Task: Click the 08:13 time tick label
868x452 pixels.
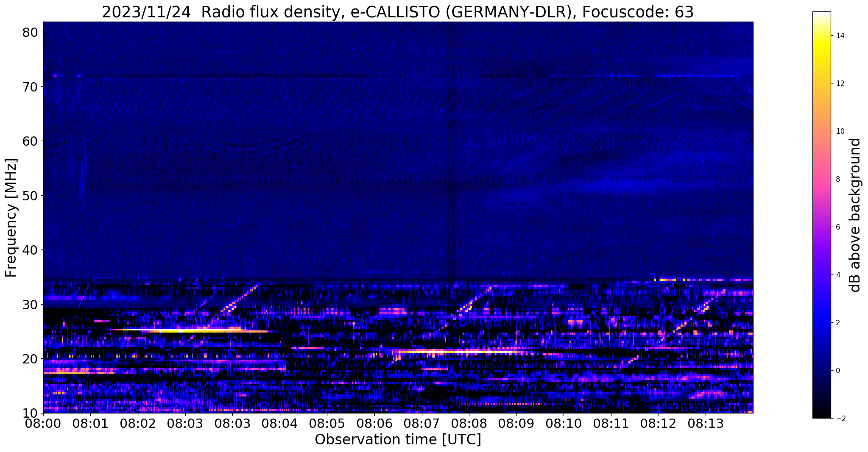Action: click(x=705, y=424)
